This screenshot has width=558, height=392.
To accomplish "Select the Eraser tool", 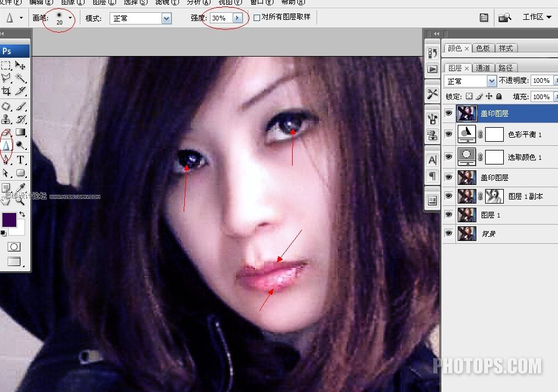I will [6, 132].
